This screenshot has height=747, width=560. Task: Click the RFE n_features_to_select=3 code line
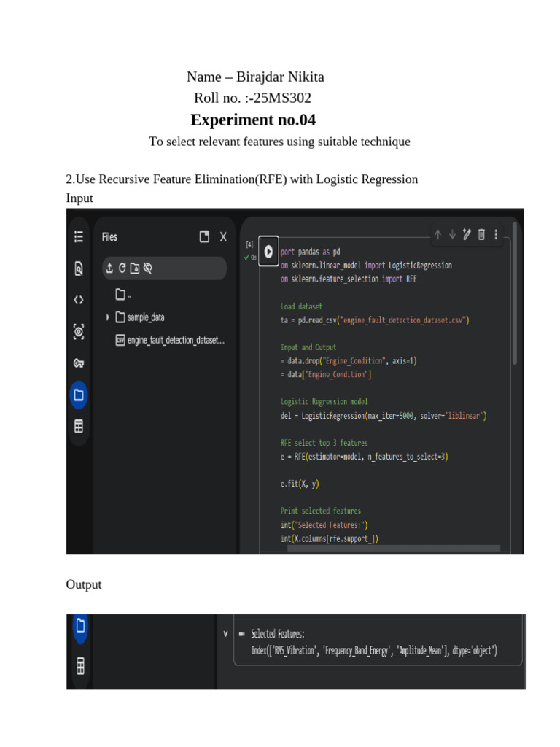tap(365, 457)
